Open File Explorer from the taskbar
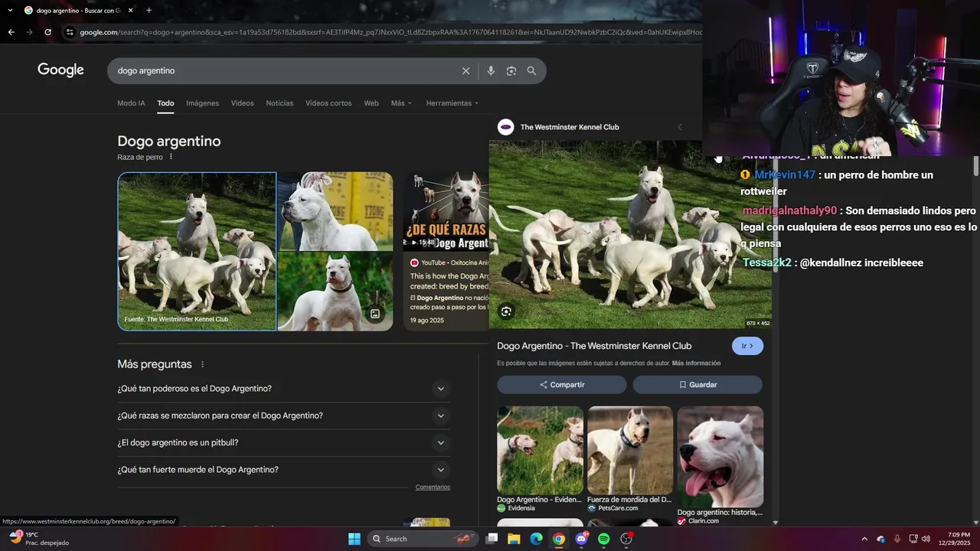The width and height of the screenshot is (980, 551). tap(514, 539)
